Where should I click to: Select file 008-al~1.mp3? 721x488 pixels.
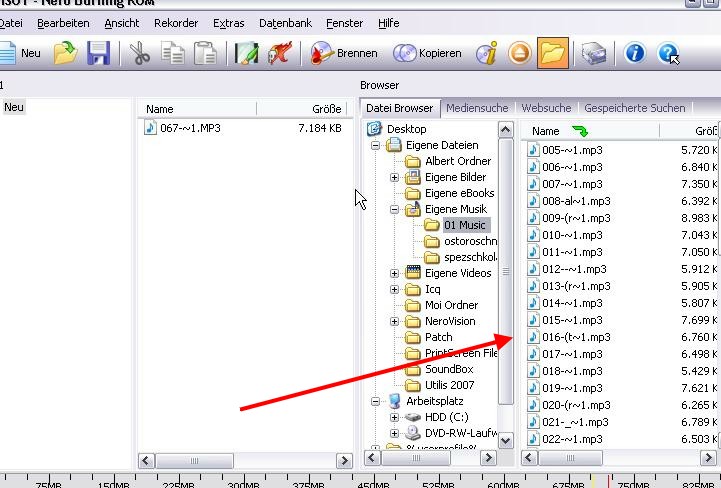(x=576, y=201)
